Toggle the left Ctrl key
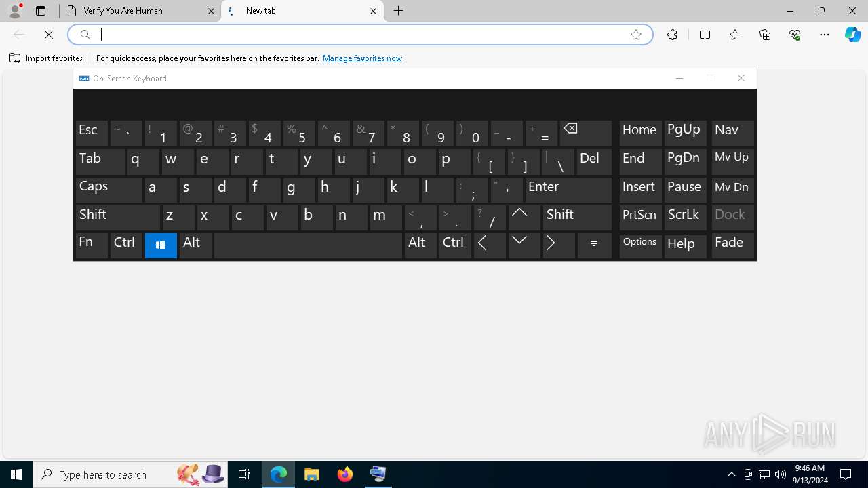This screenshot has width=868, height=488. (126, 245)
